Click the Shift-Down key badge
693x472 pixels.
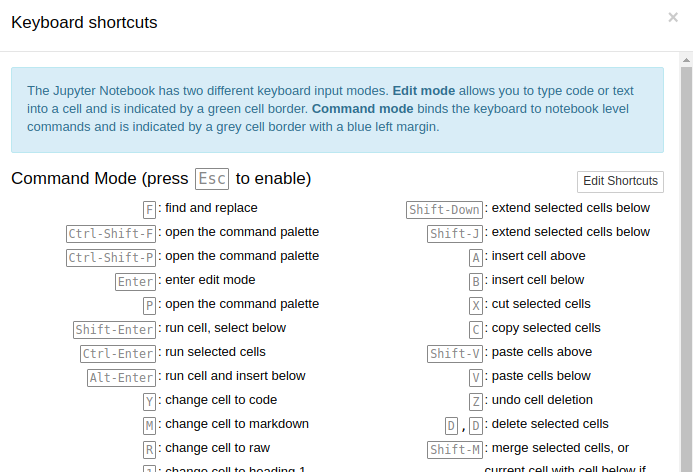point(444,209)
